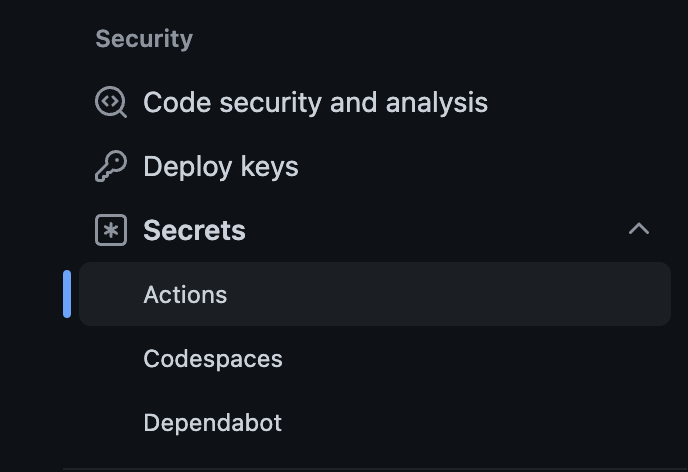Click the Security section heading

coord(144,39)
